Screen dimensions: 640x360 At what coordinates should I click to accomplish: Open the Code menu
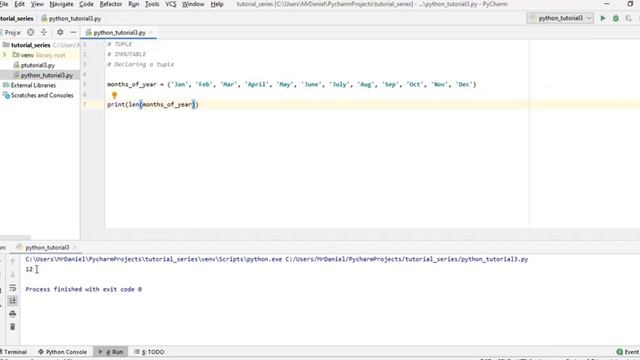[x=86, y=4]
